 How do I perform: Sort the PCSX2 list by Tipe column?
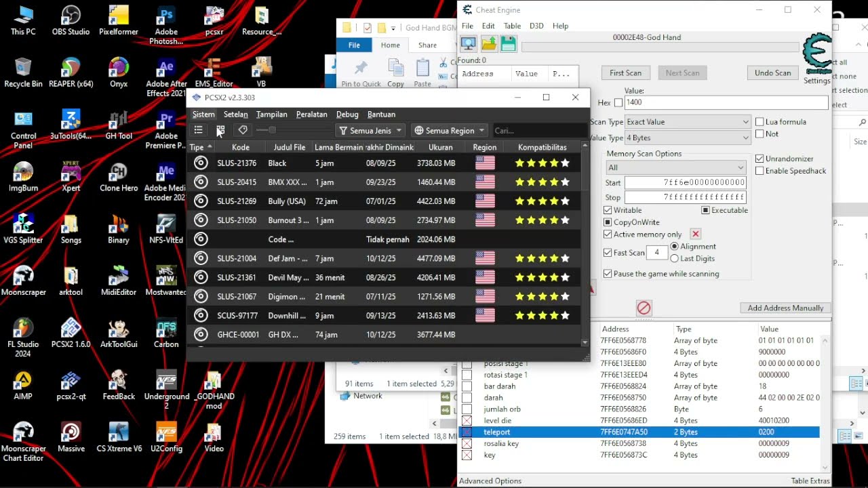[x=201, y=147]
